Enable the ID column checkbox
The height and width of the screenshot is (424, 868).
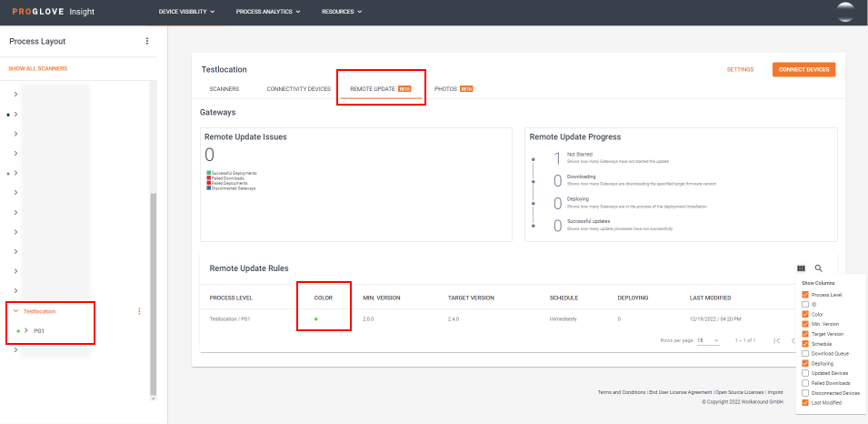coord(805,304)
